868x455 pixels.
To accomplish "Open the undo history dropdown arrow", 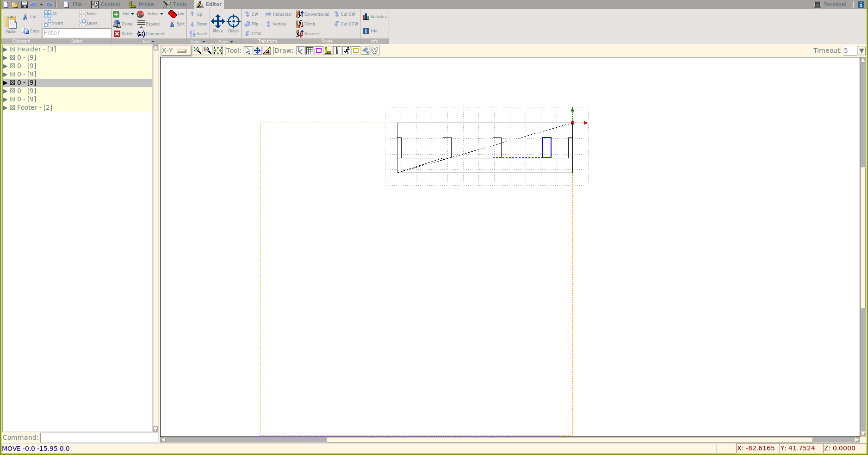I will click(41, 5).
